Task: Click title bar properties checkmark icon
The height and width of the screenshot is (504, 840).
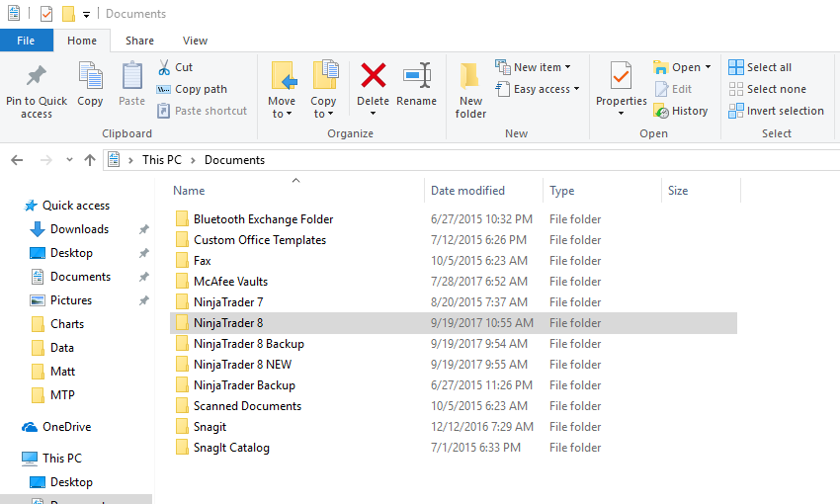Action: coord(46,14)
